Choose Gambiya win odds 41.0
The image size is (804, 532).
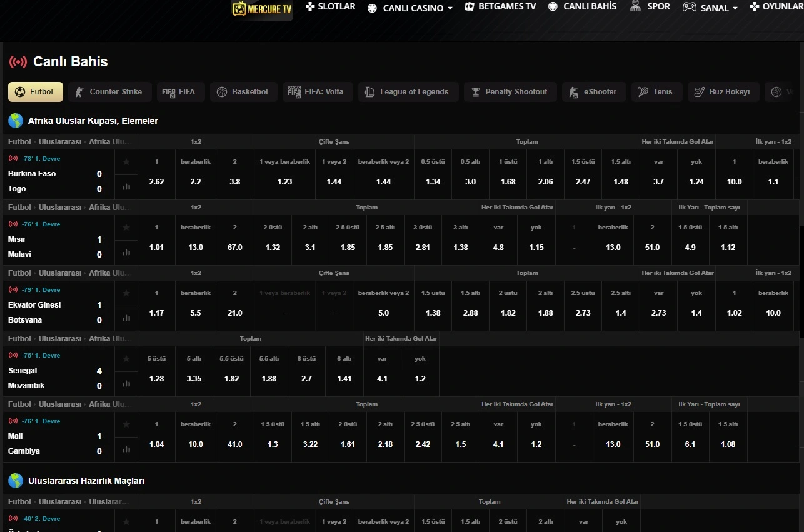pos(235,437)
